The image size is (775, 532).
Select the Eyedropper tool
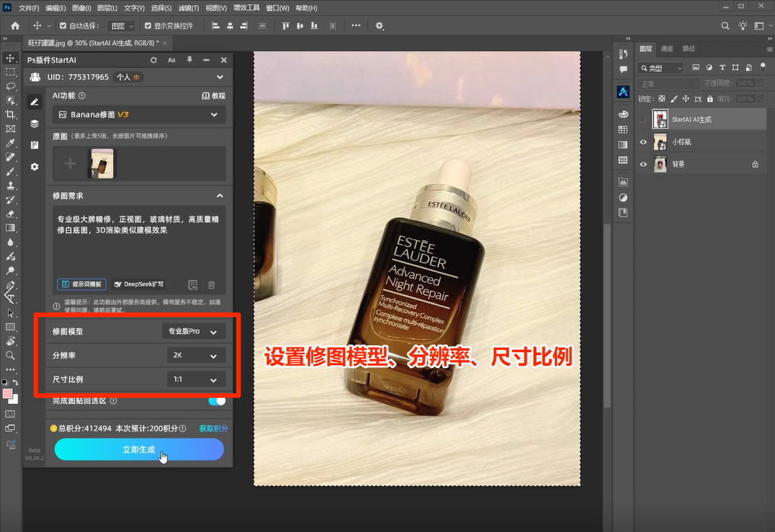[x=11, y=143]
